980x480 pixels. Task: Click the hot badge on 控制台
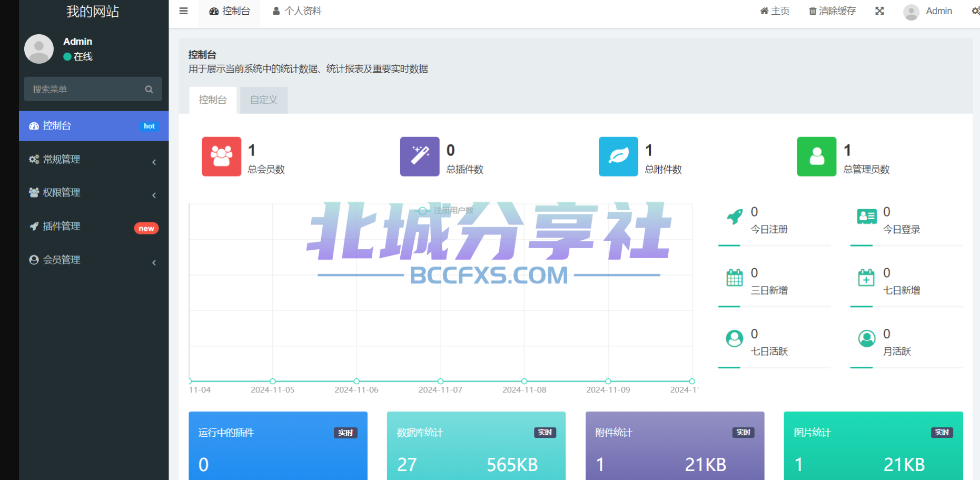[149, 126]
